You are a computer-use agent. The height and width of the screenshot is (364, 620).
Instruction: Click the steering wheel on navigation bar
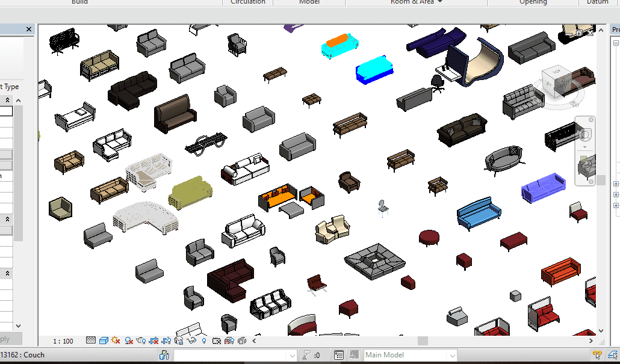584,135
